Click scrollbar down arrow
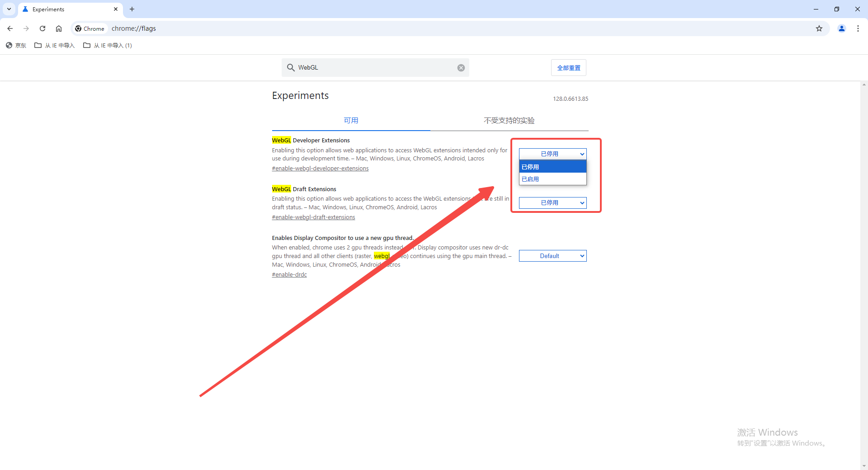 tap(864, 466)
